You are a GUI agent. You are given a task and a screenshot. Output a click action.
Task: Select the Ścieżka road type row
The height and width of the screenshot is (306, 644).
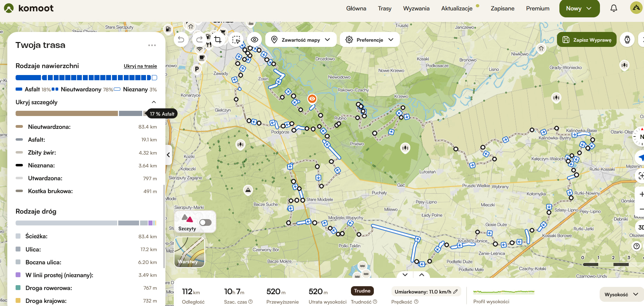86,236
